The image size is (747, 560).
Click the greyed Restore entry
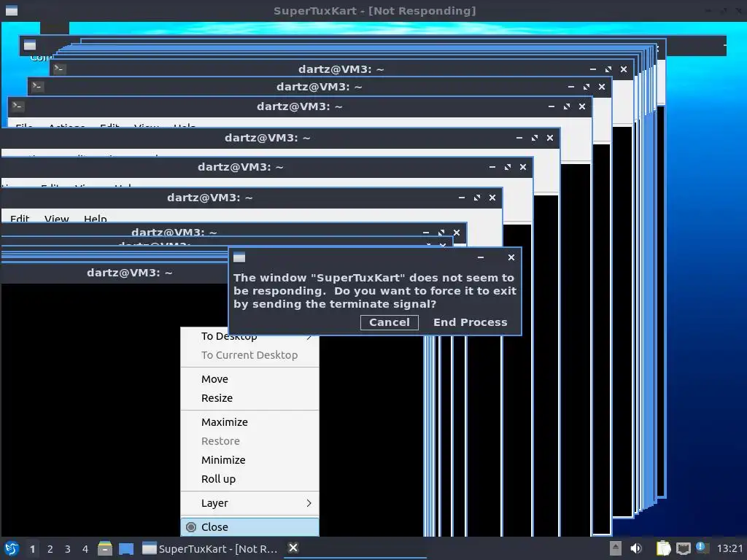point(249,441)
